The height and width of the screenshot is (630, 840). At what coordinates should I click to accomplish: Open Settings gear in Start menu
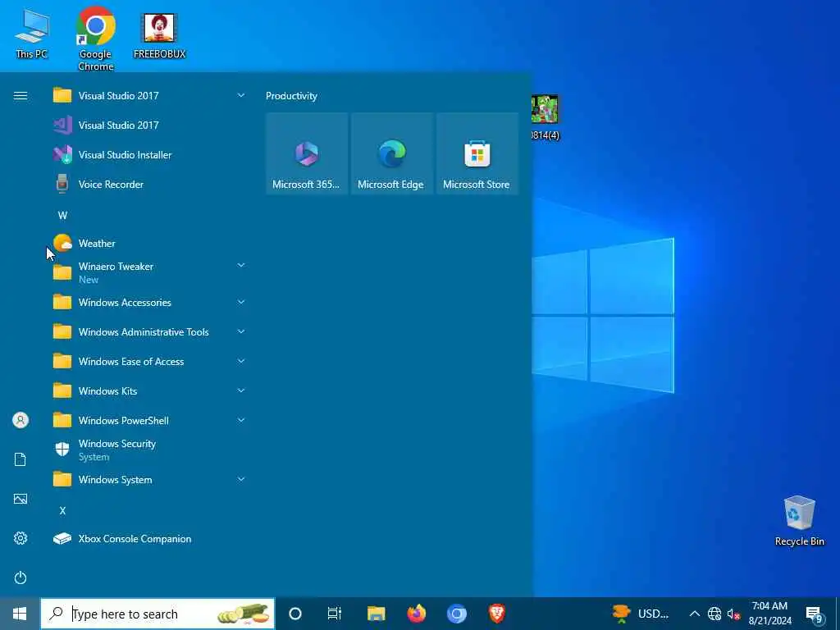click(x=21, y=538)
